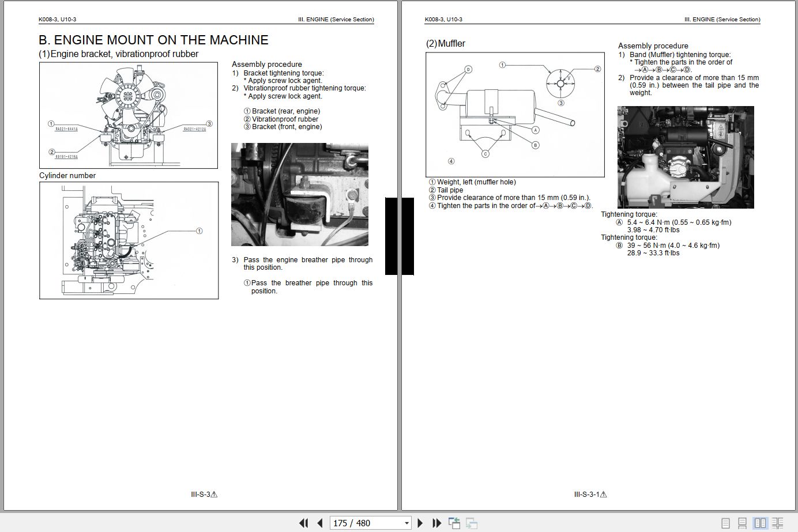798x532 pixels.
Task: Click the vibrationproof rubber photo
Action: click(300, 195)
